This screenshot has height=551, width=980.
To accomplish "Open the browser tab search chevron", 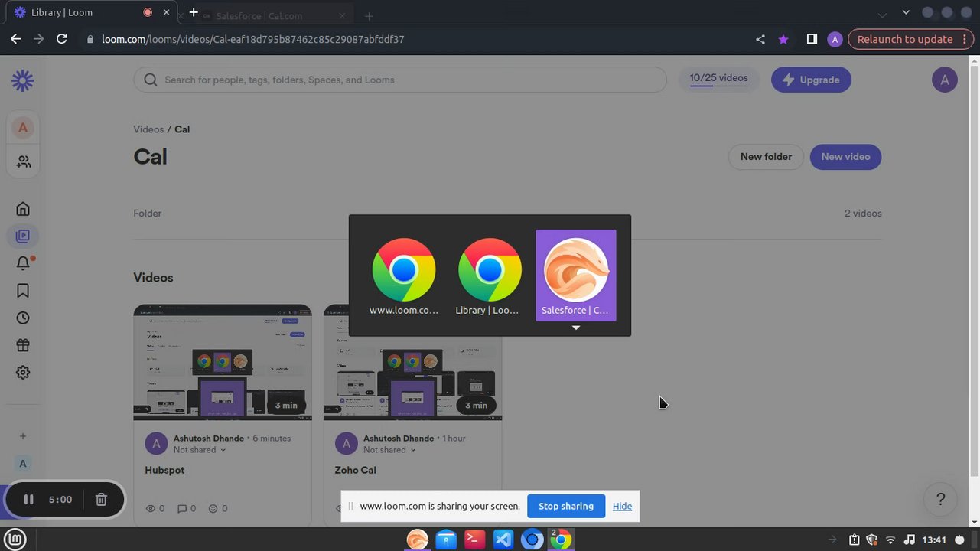I will pyautogui.click(x=906, y=12).
